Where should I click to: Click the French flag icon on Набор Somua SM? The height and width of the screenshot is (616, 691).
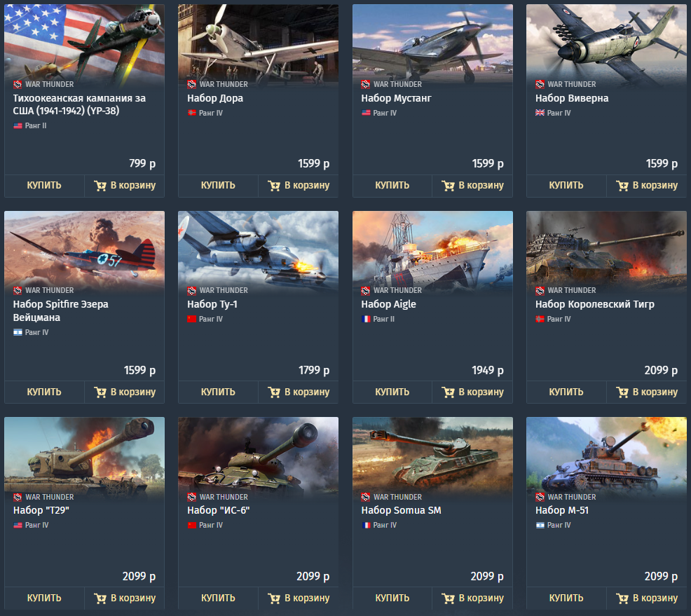[x=366, y=525]
